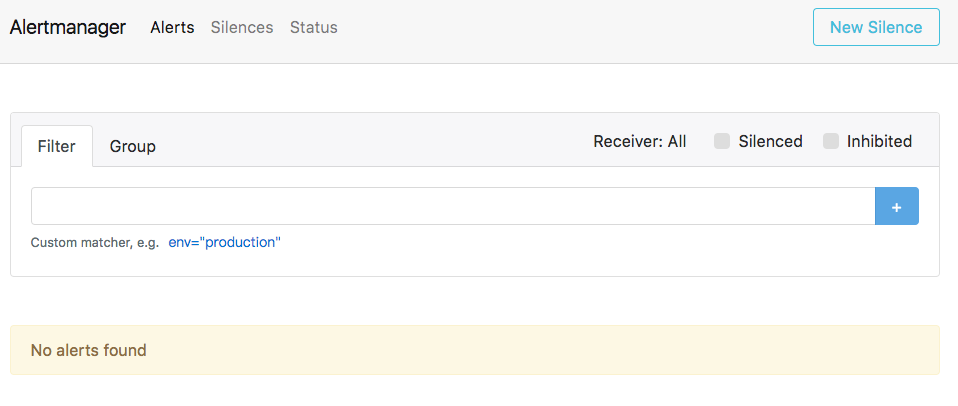This screenshot has width=958, height=406.
Task: Focus the filter matcher text field
Action: (452, 206)
